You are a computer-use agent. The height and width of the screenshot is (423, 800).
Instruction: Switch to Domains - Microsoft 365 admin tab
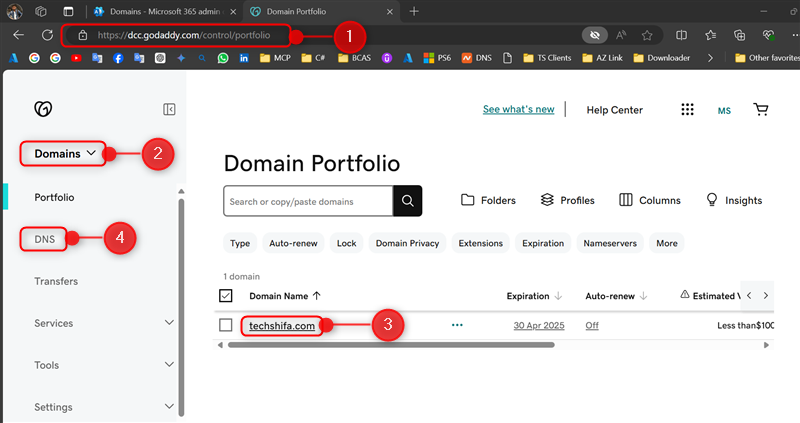coord(163,11)
